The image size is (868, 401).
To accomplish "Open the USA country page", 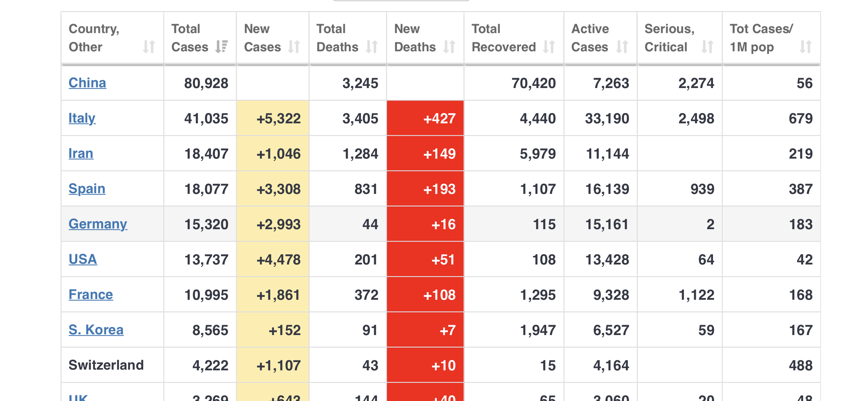I will pos(83,259).
